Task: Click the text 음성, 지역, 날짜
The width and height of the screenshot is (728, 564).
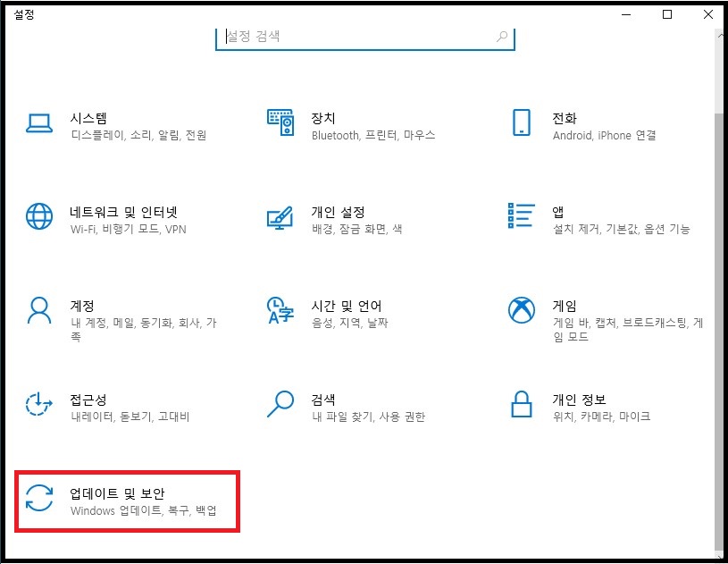Action: point(349,323)
